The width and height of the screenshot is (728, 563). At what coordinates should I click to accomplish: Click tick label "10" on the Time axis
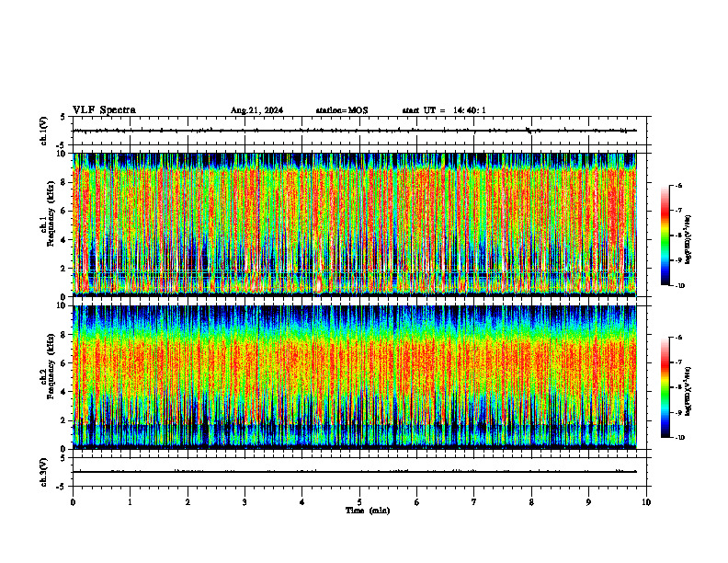point(646,502)
